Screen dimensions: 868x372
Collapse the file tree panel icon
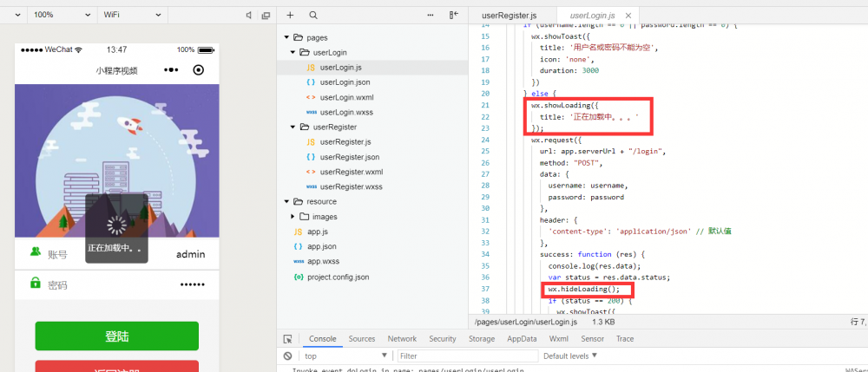point(453,15)
